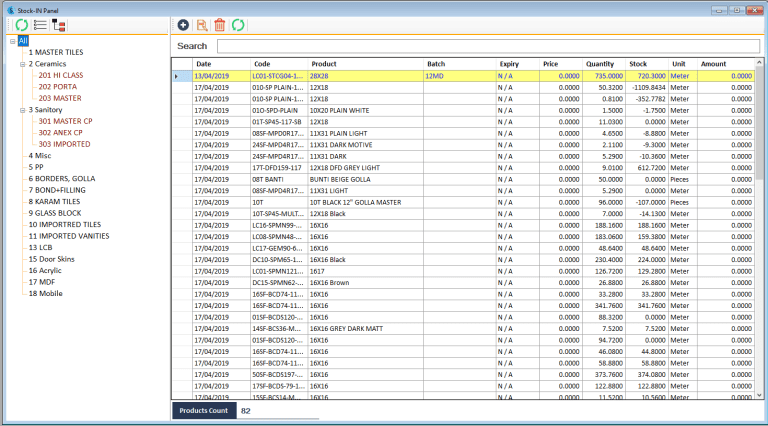This screenshot has height=426, width=768.
Task: Collapse the 2 Ceramics category node
Action: 22,64
